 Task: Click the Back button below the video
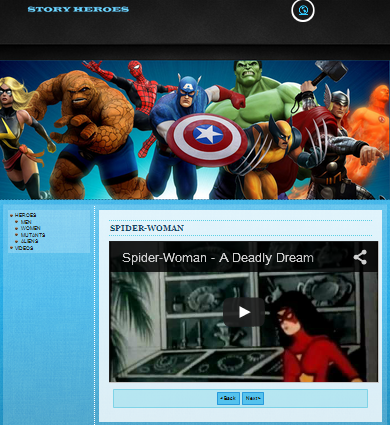tap(228, 398)
